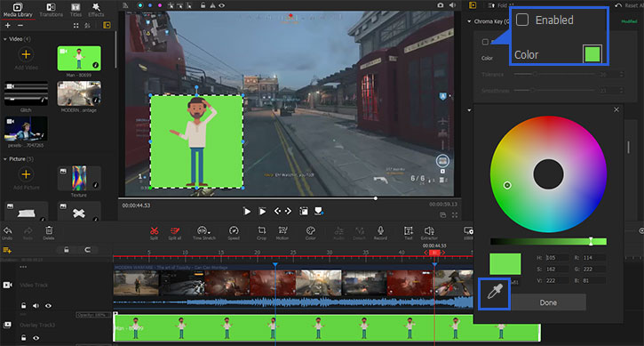Open the Color palette tool
The image size is (644, 346).
(311, 233)
